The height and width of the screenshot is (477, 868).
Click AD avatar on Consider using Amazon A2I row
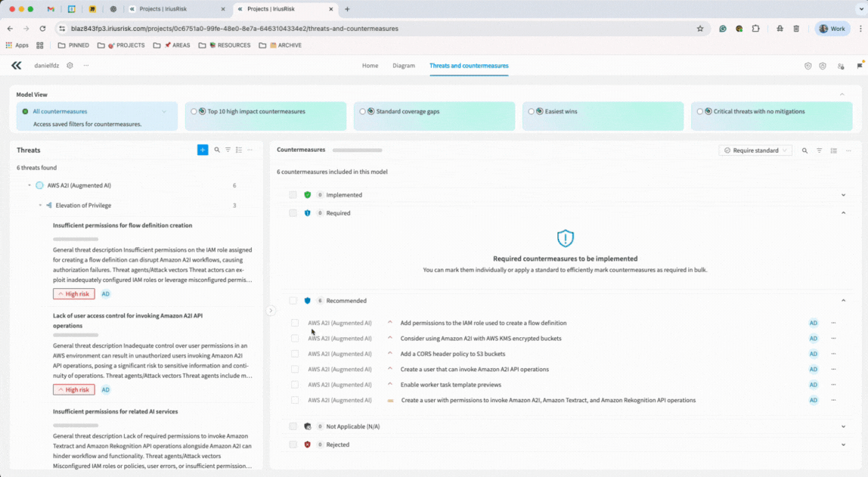[814, 338]
